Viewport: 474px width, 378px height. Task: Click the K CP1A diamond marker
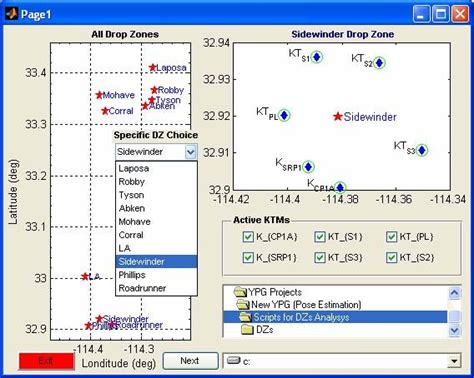[x=340, y=188]
